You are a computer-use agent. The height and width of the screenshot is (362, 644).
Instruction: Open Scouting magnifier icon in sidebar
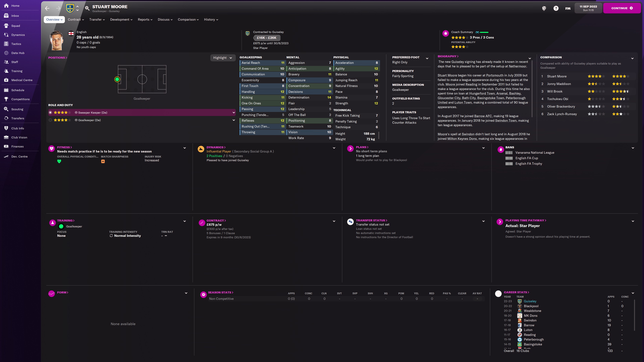tap(7, 109)
